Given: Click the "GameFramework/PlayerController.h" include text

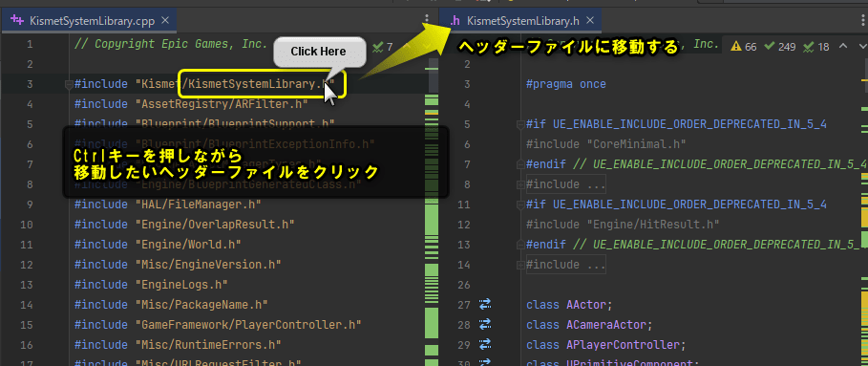Looking at the screenshot, I should coord(248,324).
